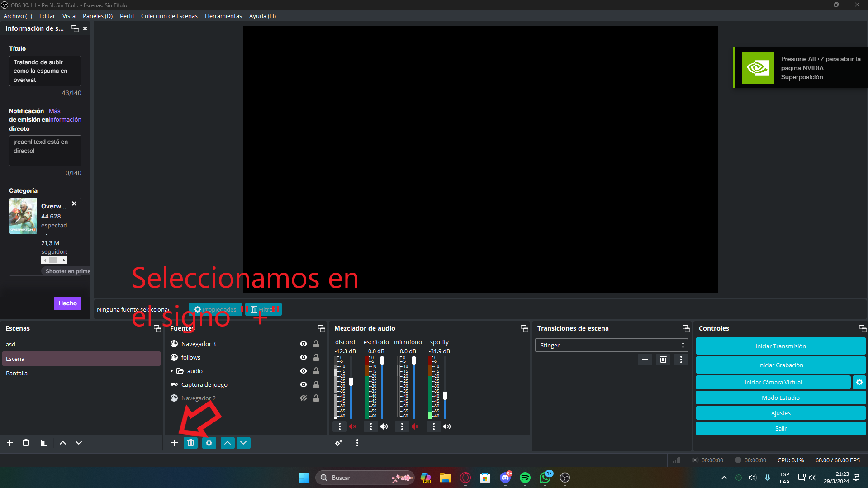This screenshot has height=488, width=868.
Task: Open the Stinger transition dropdown
Action: (x=611, y=345)
